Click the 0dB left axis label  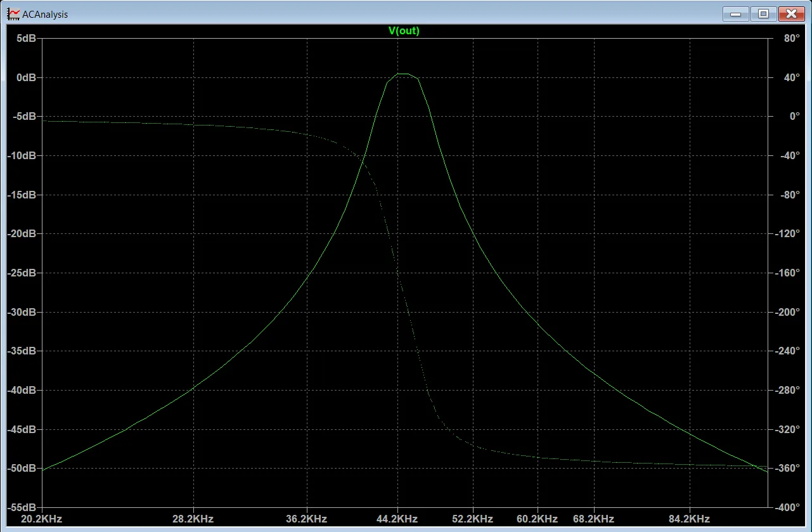(x=27, y=77)
